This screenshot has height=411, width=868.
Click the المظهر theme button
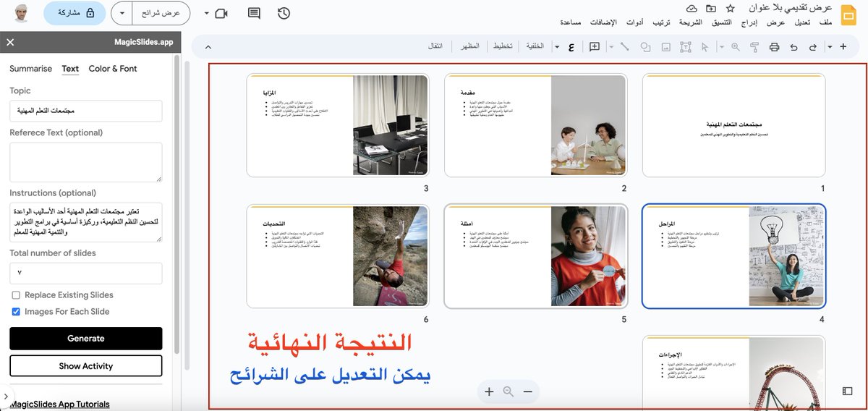click(469, 47)
